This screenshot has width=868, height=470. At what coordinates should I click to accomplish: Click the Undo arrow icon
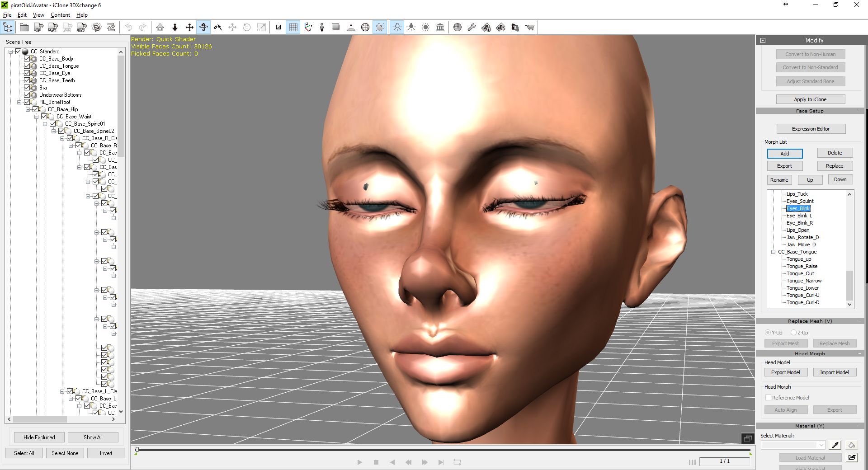128,28
